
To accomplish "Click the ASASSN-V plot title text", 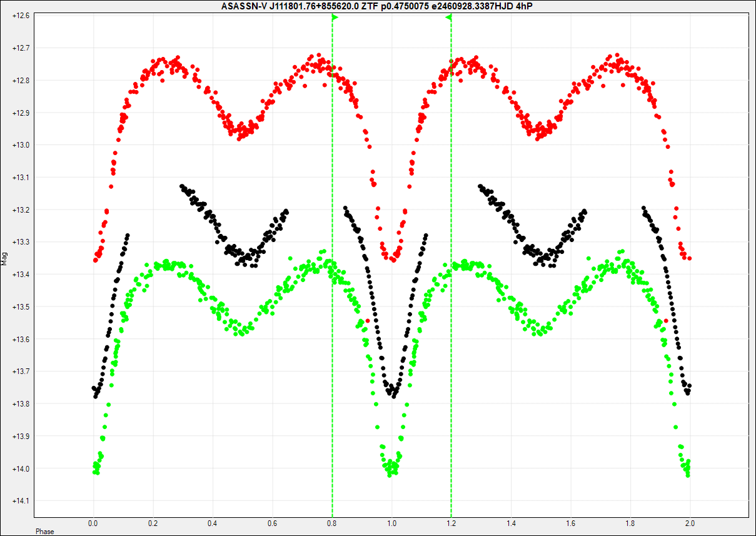I will tap(378, 6).
